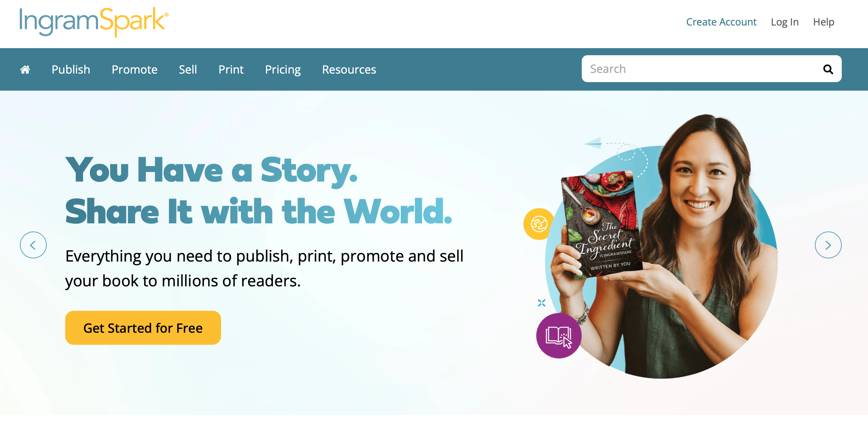
Task: Click the purple ebook cursor icon
Action: [559, 336]
